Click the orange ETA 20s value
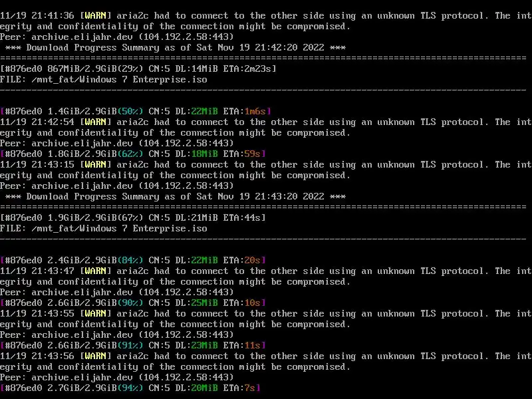 click(x=253, y=260)
